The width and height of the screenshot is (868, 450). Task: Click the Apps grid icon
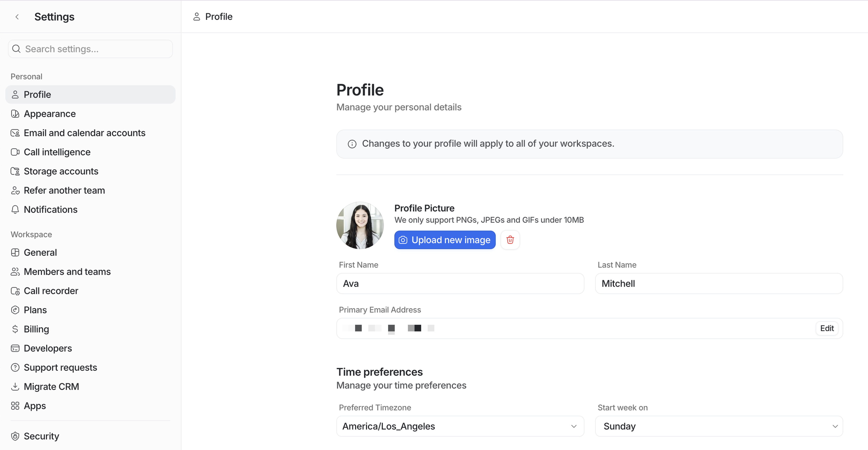15,406
